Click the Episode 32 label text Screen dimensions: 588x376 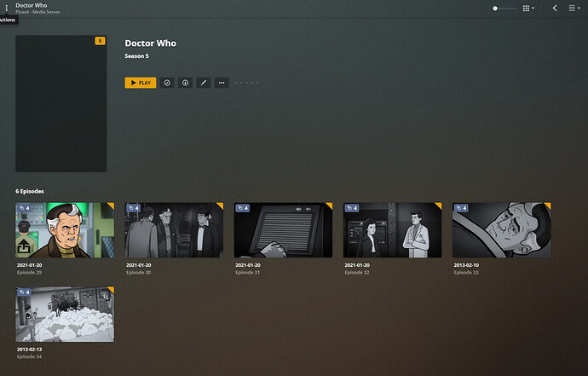click(357, 273)
